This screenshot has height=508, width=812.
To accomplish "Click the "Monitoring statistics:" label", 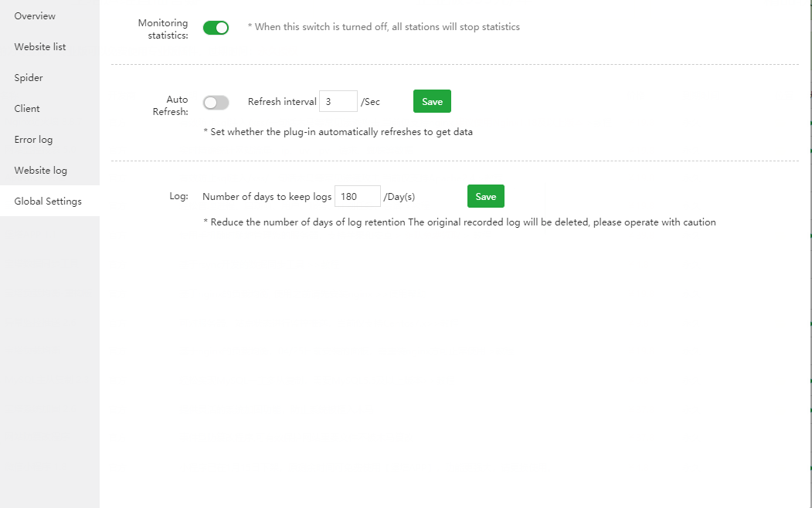I will [163, 29].
